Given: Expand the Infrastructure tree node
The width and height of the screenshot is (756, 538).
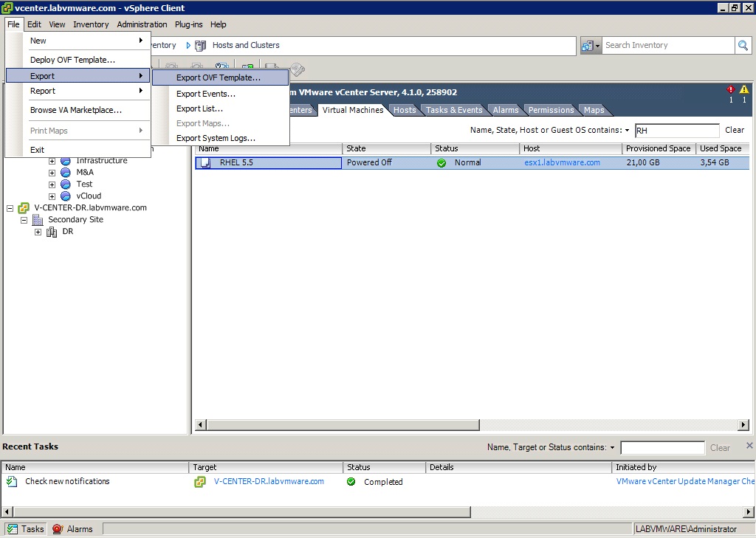Looking at the screenshot, I should pos(52,161).
